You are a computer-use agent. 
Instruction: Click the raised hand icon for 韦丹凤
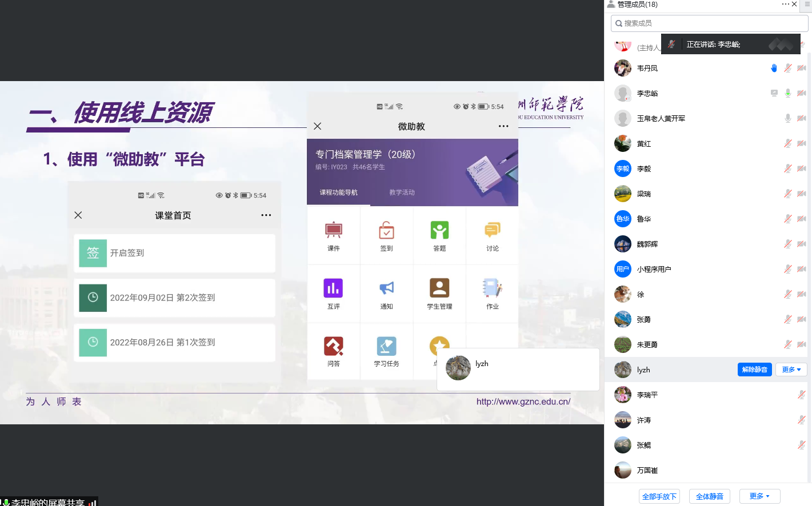pyautogui.click(x=774, y=68)
